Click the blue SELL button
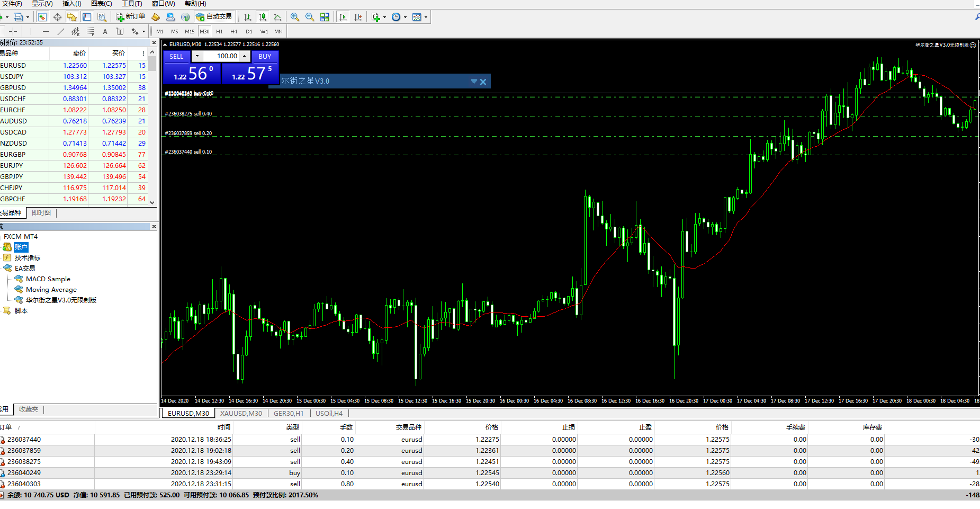Screen dimensions: 980x509 (176, 56)
